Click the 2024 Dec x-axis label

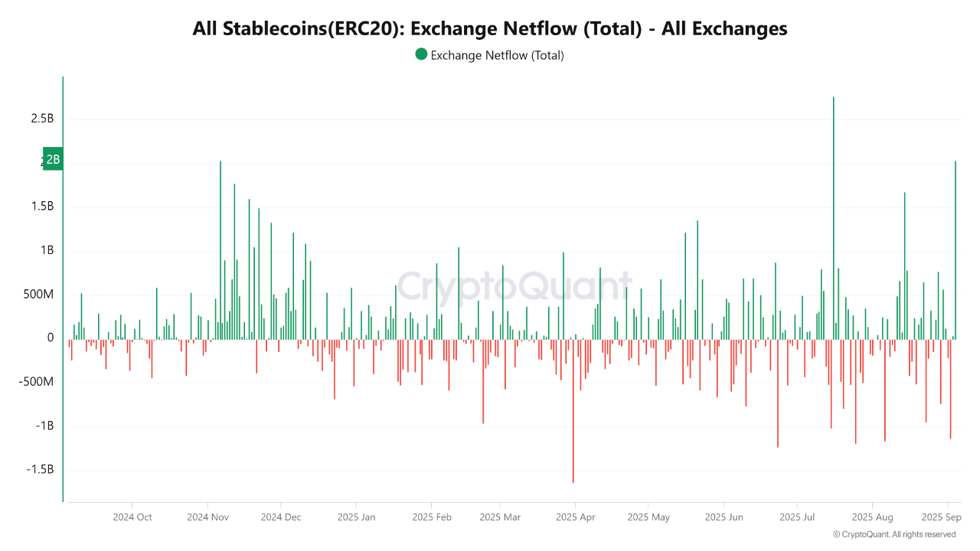[281, 517]
